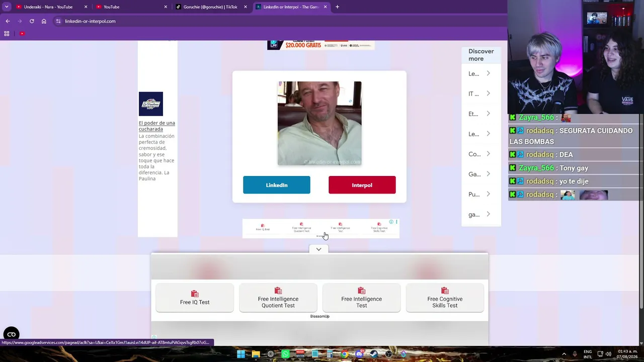The height and width of the screenshot is (362, 644).
Task: Expand the 'Pu...' Discover more item
Action: (x=480, y=194)
